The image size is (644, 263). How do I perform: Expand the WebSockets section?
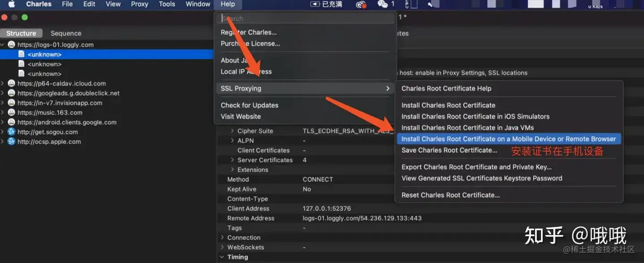point(222,247)
